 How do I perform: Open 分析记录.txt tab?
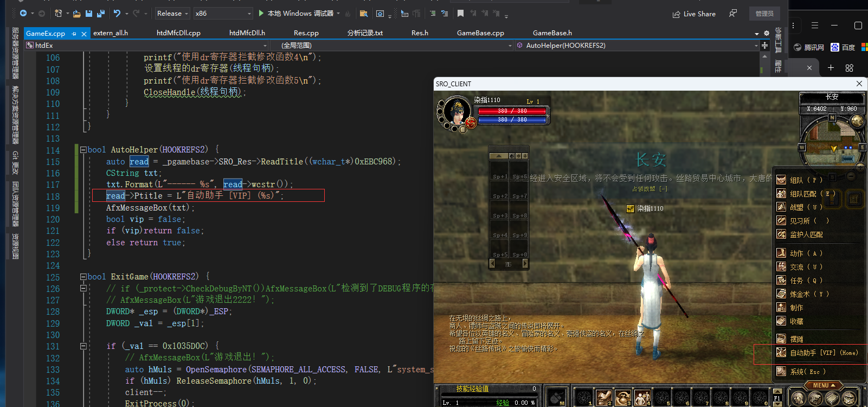[365, 33]
